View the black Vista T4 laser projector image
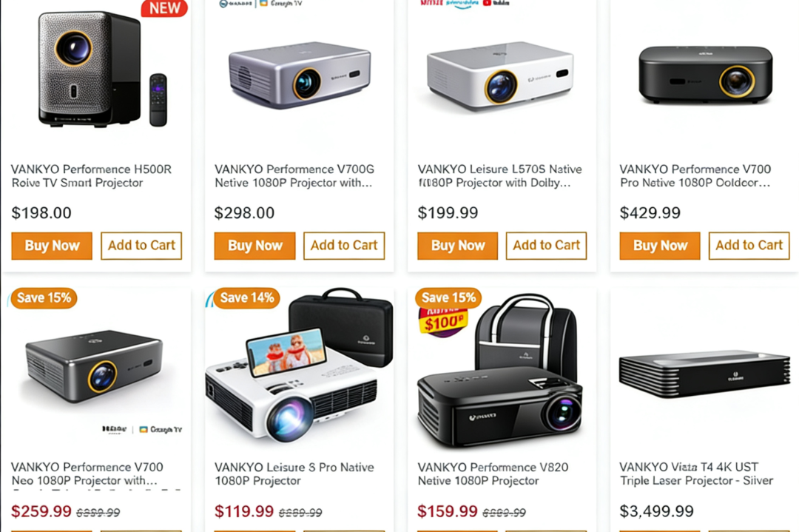Screen dimensions: 799x532 [x=705, y=373]
